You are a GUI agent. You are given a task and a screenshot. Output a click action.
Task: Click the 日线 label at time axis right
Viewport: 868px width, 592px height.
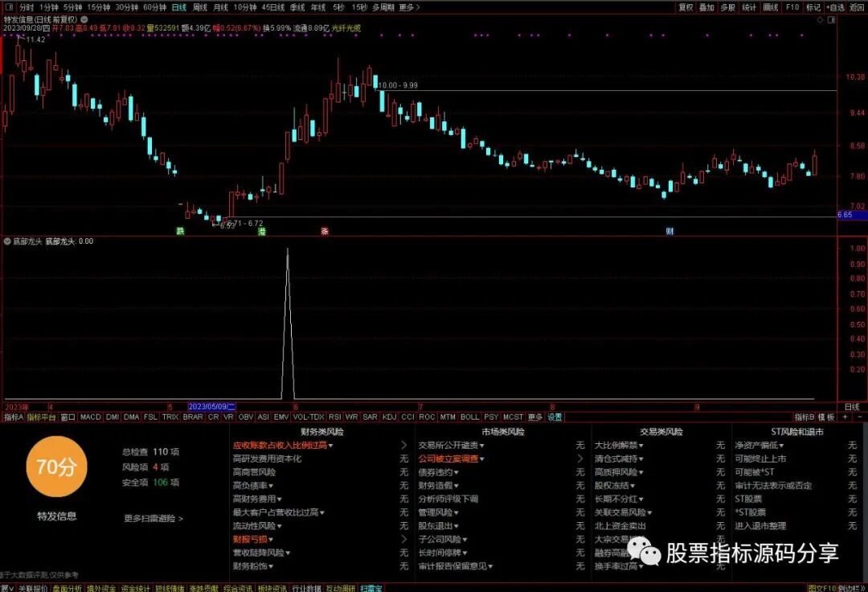pyautogui.click(x=852, y=406)
